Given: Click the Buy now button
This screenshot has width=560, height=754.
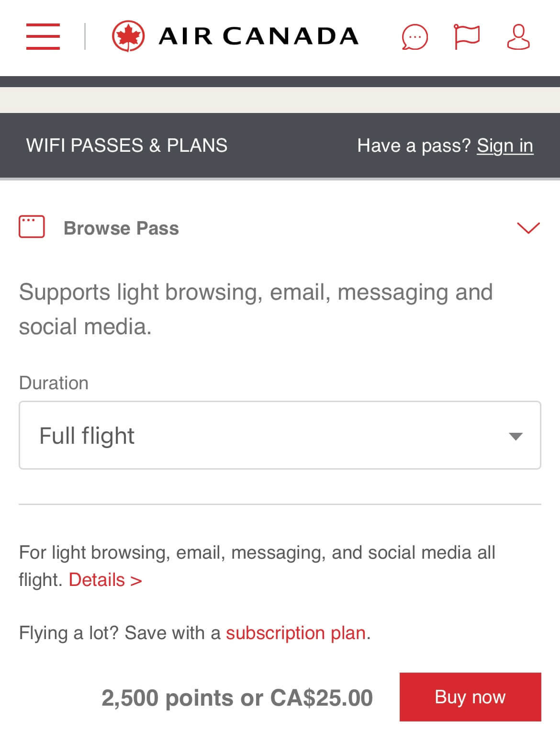Looking at the screenshot, I should pyautogui.click(x=470, y=697).
